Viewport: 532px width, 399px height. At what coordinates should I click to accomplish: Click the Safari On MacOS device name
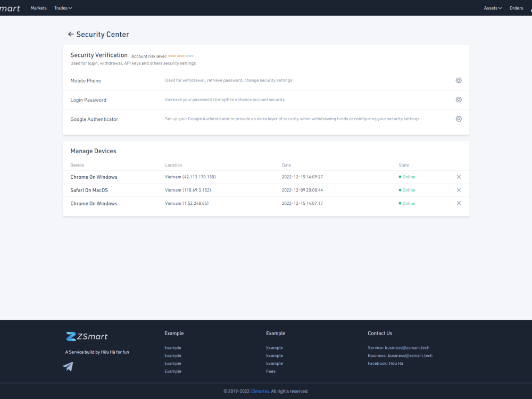(89, 190)
